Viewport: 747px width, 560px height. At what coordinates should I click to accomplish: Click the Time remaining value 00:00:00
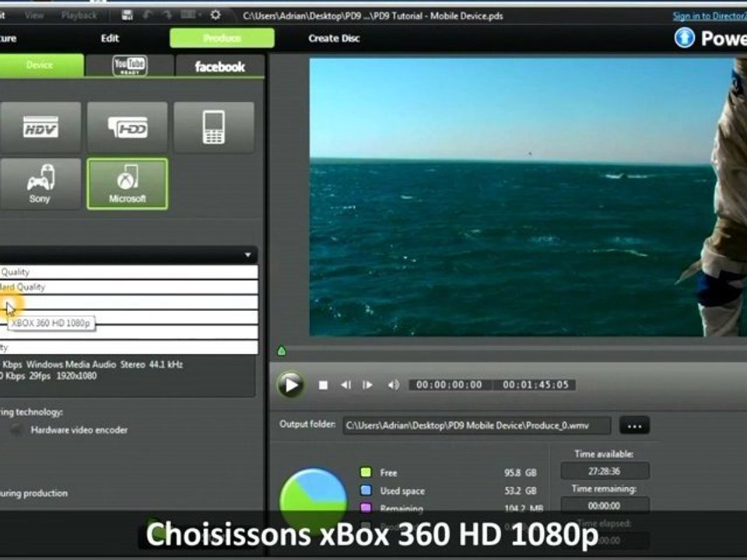604,506
